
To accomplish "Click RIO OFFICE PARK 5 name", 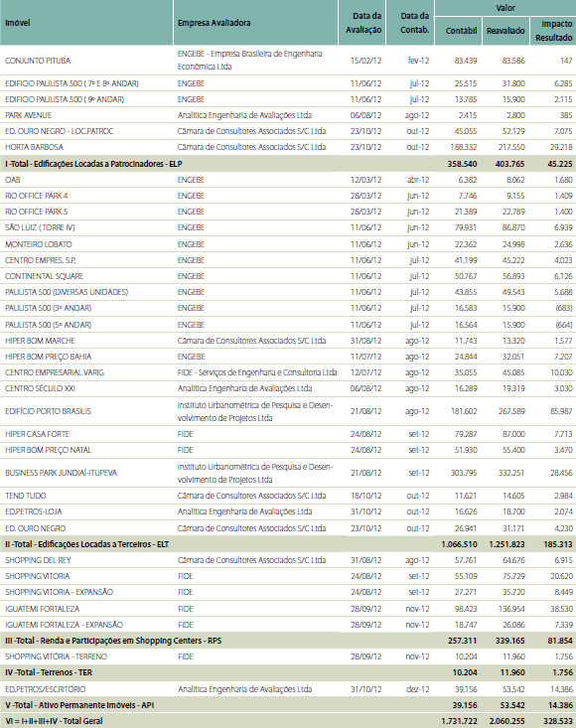I will click(36, 212).
